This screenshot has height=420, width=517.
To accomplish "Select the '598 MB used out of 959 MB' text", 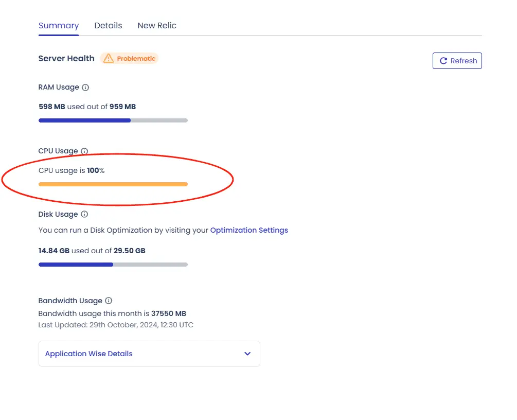I will click(x=87, y=107).
